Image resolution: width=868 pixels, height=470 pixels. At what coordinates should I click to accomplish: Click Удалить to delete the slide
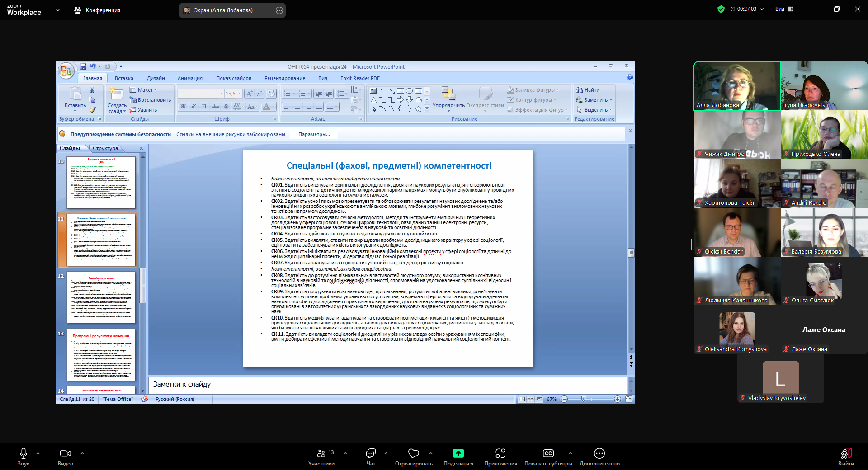click(x=143, y=110)
